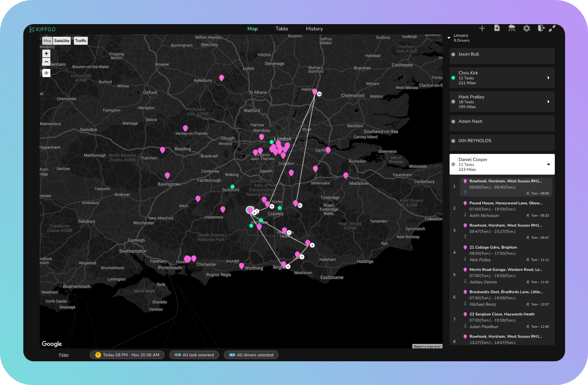Click the add document icon

[x=497, y=28]
